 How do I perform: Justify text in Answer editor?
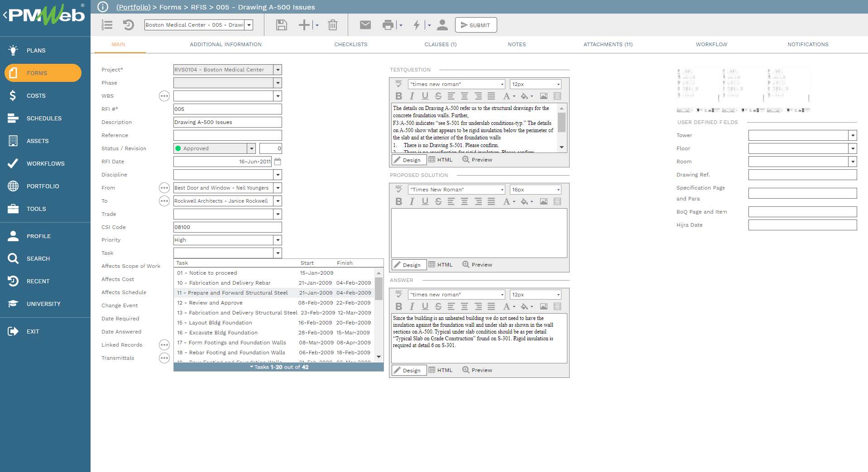tap(491, 306)
